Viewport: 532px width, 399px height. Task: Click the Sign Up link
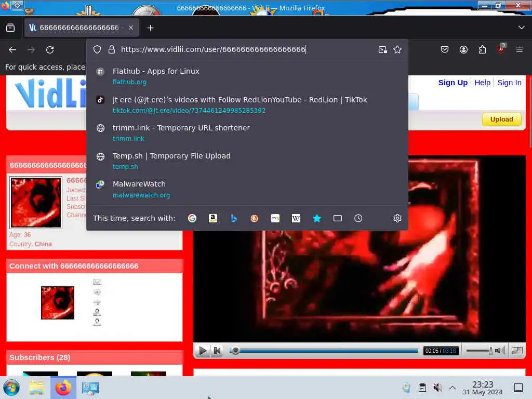point(453,83)
